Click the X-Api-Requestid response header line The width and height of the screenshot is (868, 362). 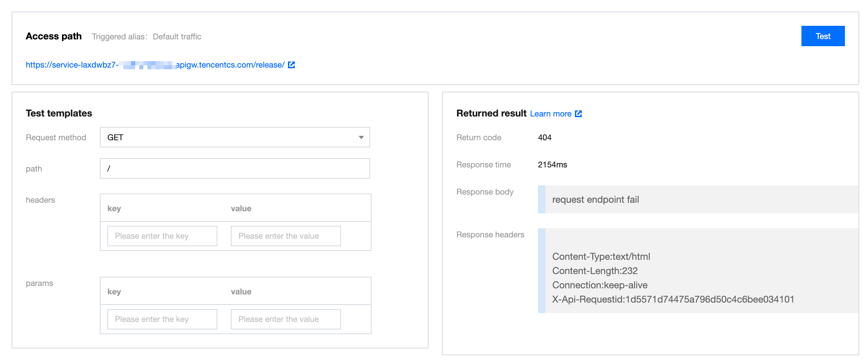pyautogui.click(x=673, y=300)
